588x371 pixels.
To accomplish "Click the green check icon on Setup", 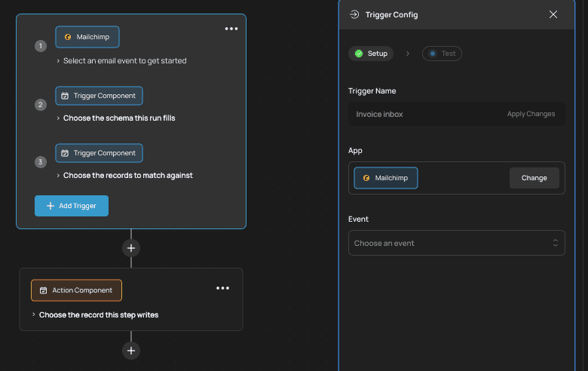I will tap(359, 54).
